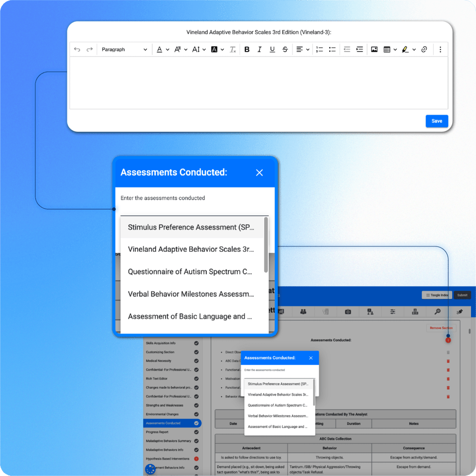Click the Submit button in the blue header
The height and width of the screenshot is (476, 476).
(x=462, y=295)
